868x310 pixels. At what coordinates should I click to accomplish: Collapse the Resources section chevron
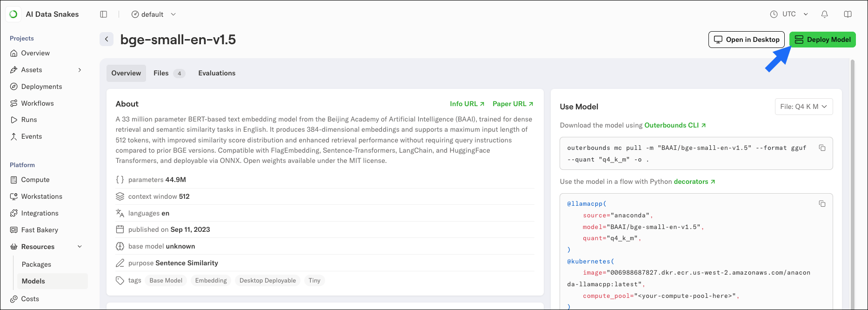(x=80, y=247)
